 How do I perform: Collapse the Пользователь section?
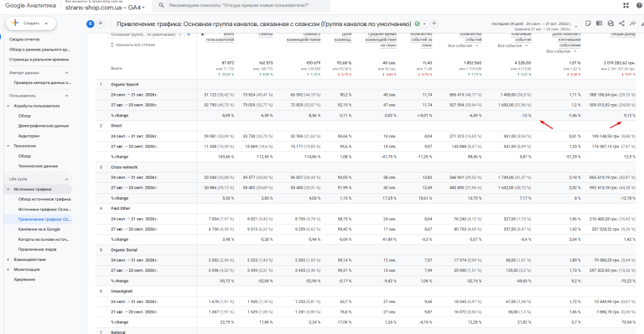tap(66, 96)
